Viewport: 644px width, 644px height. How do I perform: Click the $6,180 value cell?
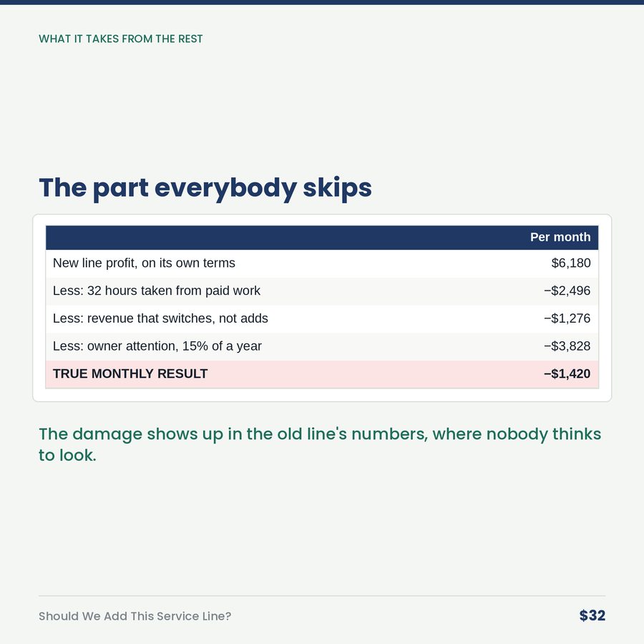570,263
